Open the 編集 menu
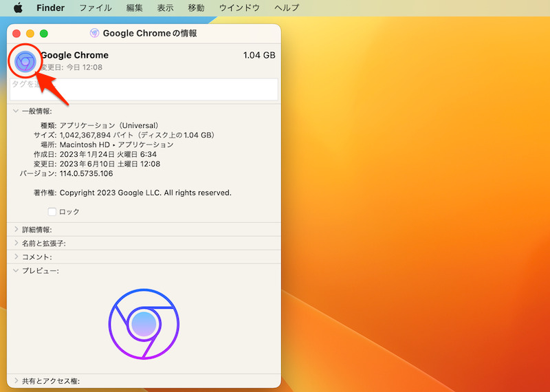Image resolution: width=550 pixels, height=392 pixels. coord(135,8)
